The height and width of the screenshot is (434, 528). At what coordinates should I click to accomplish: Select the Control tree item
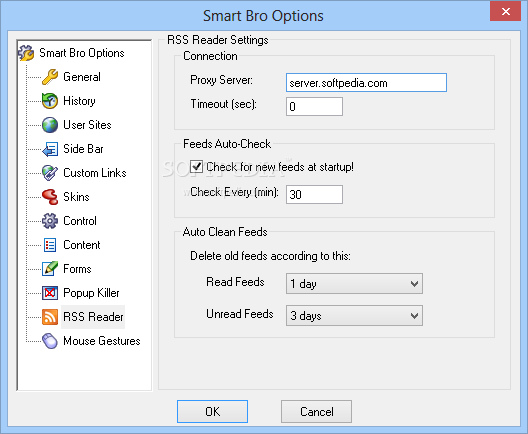(80, 221)
